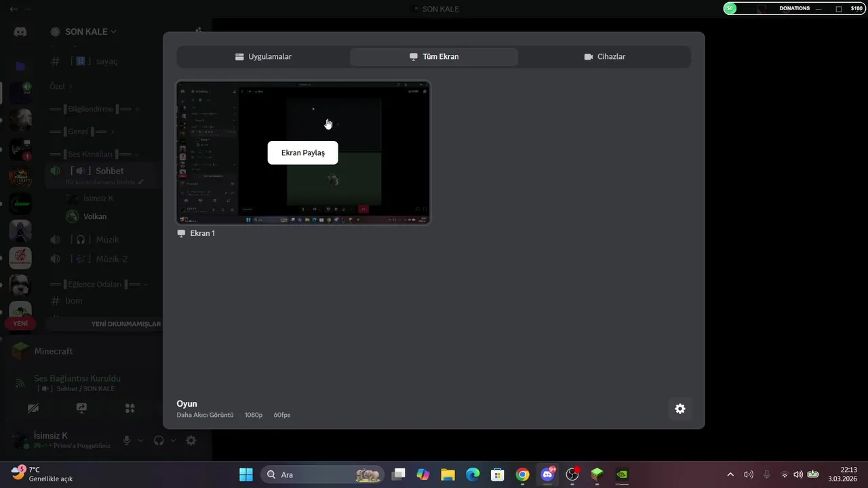868x488 pixels.
Task: Toggle system tray microphone icon
Action: pyautogui.click(x=766, y=474)
